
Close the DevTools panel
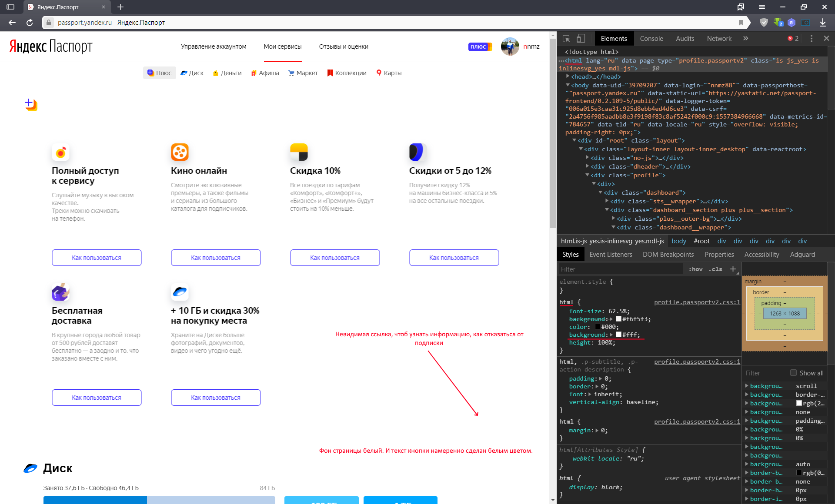pyautogui.click(x=826, y=39)
